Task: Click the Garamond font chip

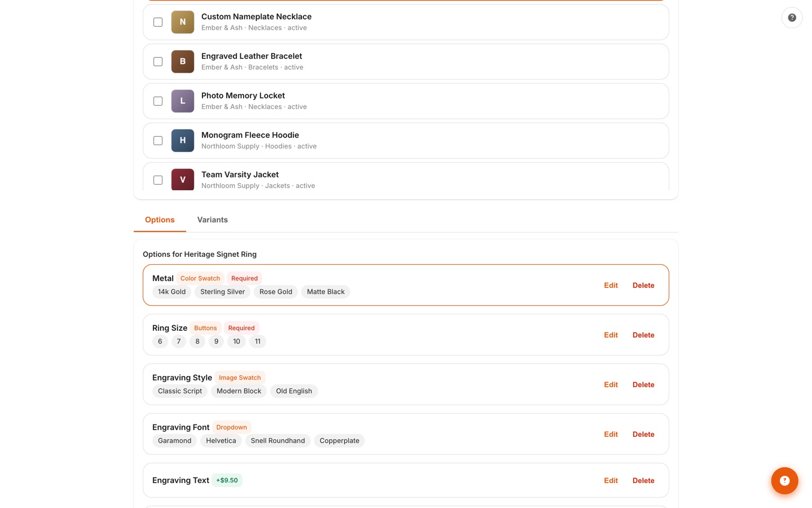Action: tap(175, 441)
